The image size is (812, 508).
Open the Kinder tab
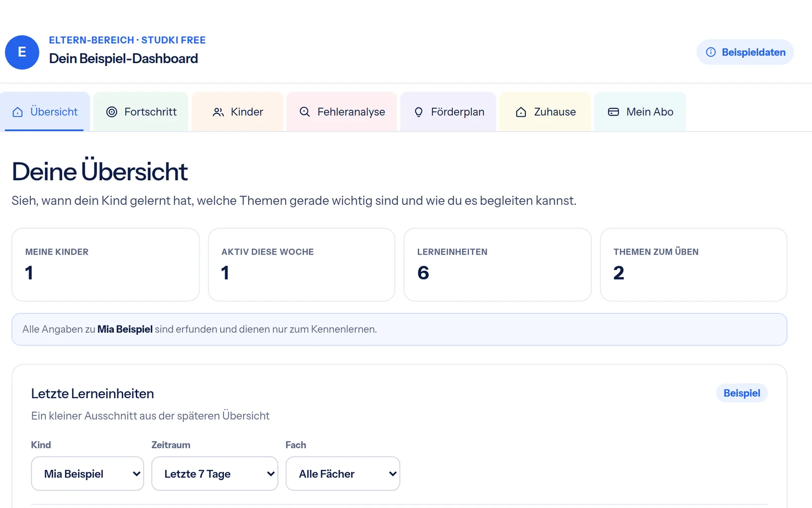pos(238,112)
